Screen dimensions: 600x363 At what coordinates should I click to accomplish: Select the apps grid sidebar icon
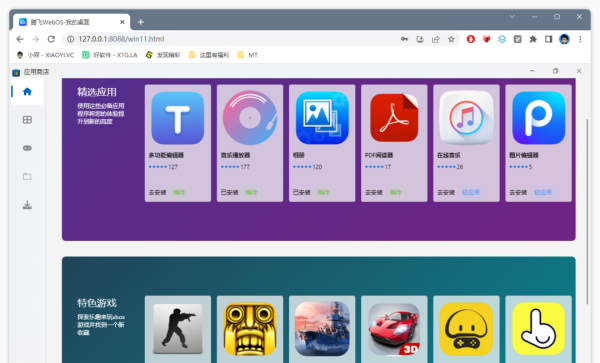coord(27,120)
